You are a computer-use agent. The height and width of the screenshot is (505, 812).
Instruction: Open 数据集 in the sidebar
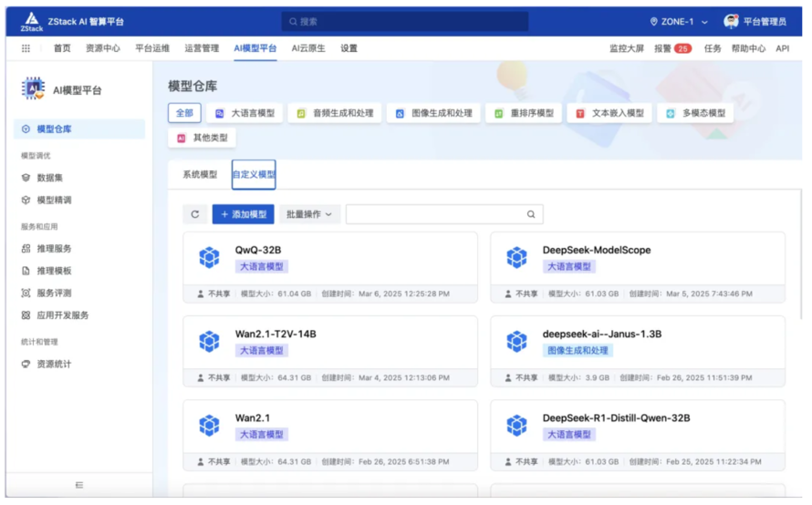[x=50, y=178]
